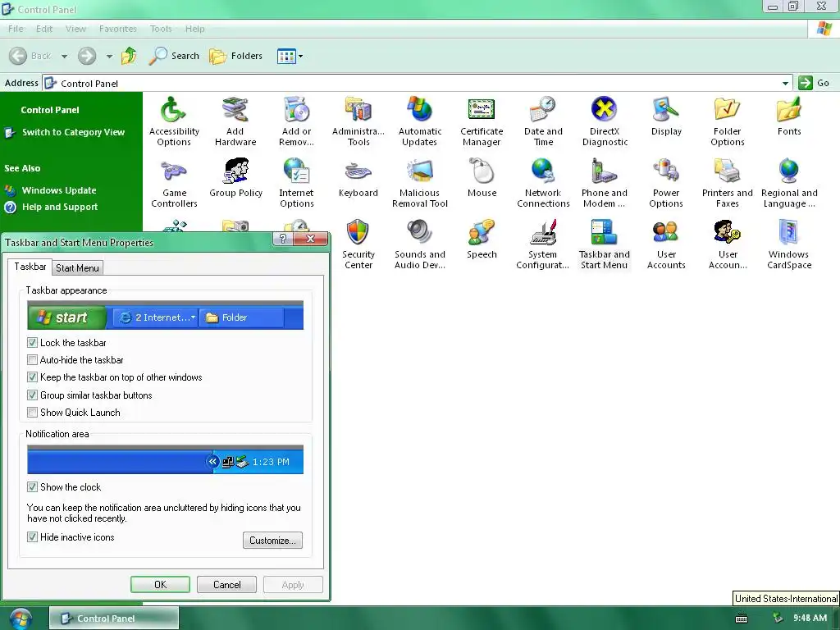This screenshot has width=840, height=630.
Task: Toggle Group similar taskbar buttons
Action: [x=32, y=395]
